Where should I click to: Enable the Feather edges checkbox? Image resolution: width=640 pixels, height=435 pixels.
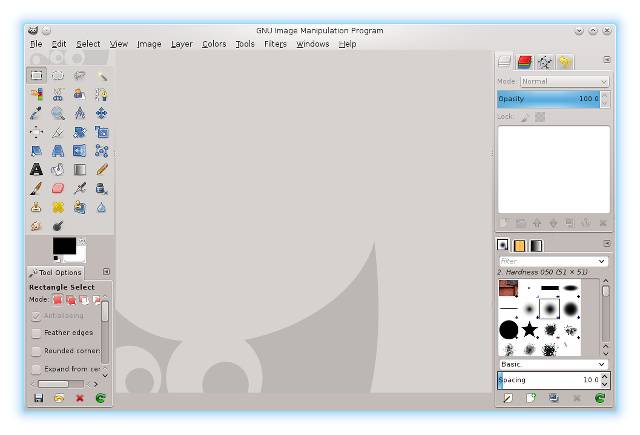[x=36, y=333]
